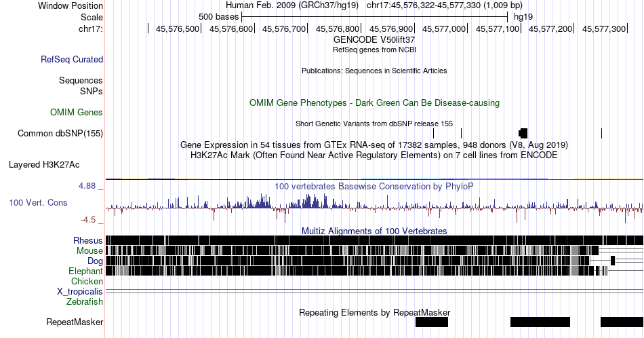The width and height of the screenshot is (644, 338).
Task: Click the Mouse alignment label
Action: pos(89,251)
